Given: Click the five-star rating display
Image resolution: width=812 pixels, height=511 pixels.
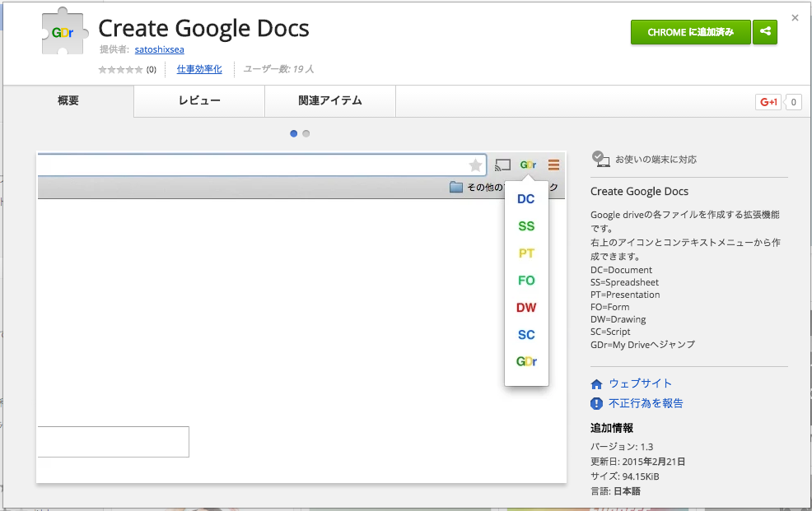Looking at the screenshot, I should click(x=120, y=69).
